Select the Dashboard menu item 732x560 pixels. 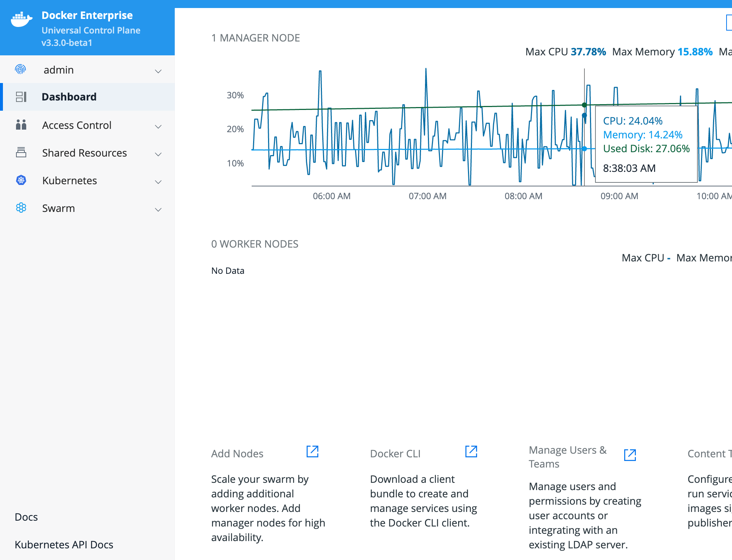coord(69,97)
